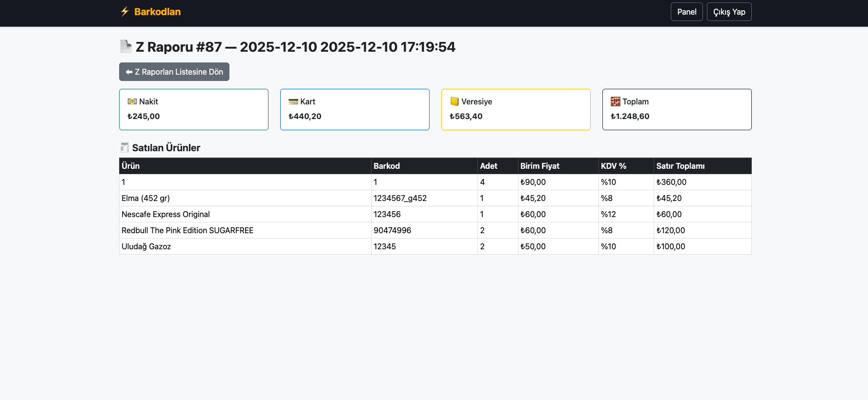Click the abacus icon in Toplam card
The image size is (868, 400).
click(616, 101)
